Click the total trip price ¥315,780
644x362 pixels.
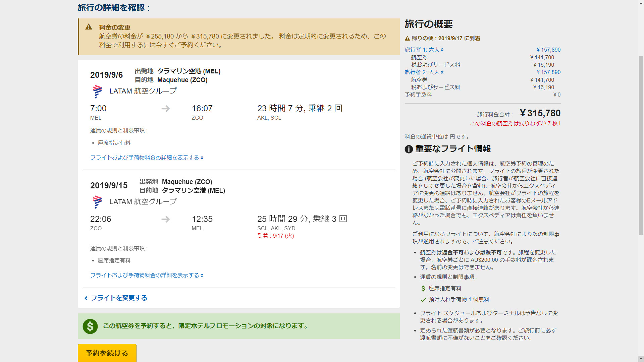[x=540, y=113]
